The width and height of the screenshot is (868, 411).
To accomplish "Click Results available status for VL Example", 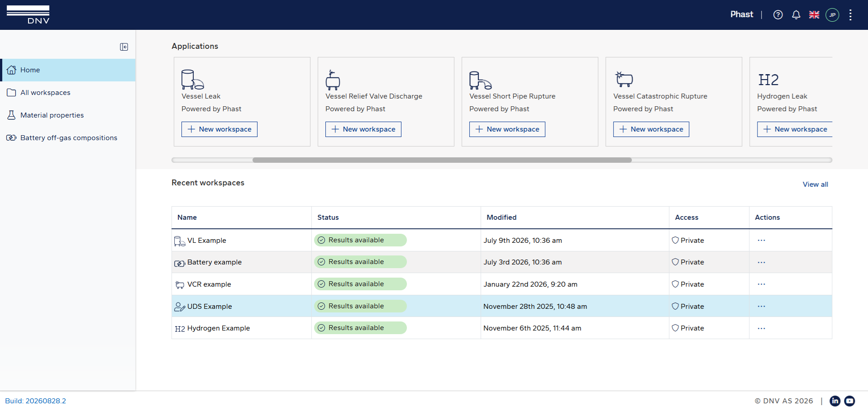I will pyautogui.click(x=360, y=240).
